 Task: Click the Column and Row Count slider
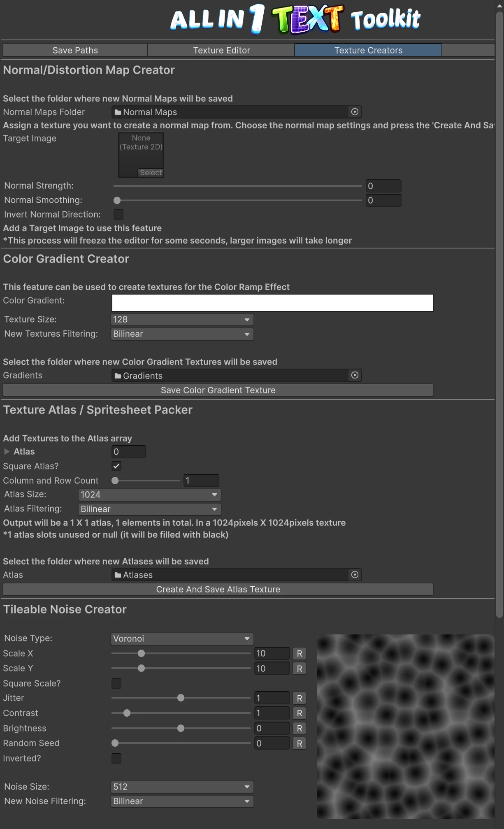point(146,481)
